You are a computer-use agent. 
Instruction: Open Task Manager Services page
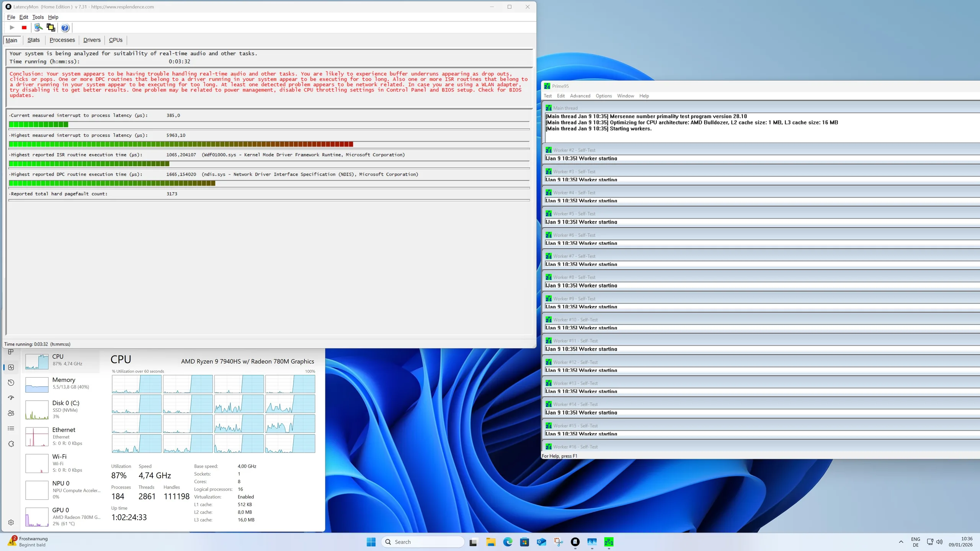(11, 444)
